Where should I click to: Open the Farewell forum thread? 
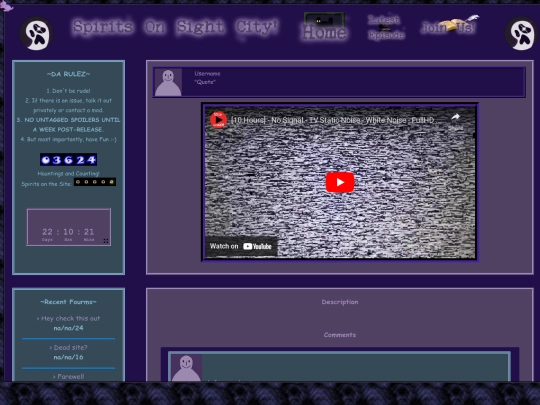[69, 377]
